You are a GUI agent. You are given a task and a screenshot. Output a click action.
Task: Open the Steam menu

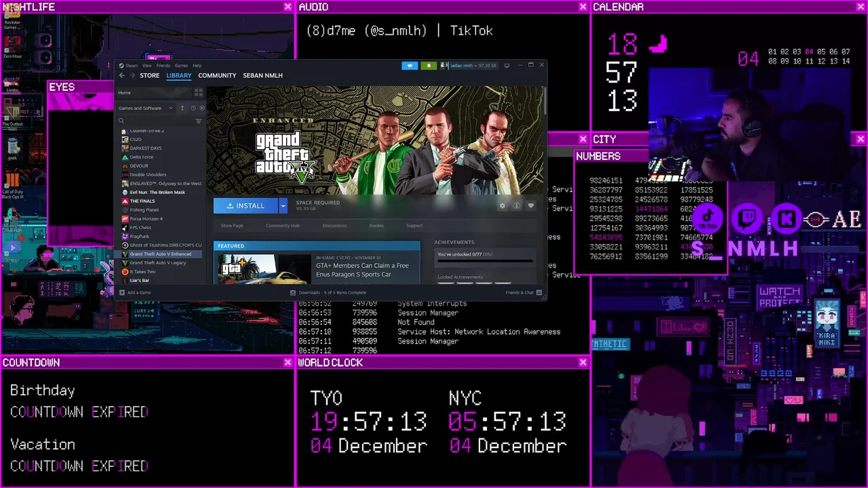pos(132,66)
